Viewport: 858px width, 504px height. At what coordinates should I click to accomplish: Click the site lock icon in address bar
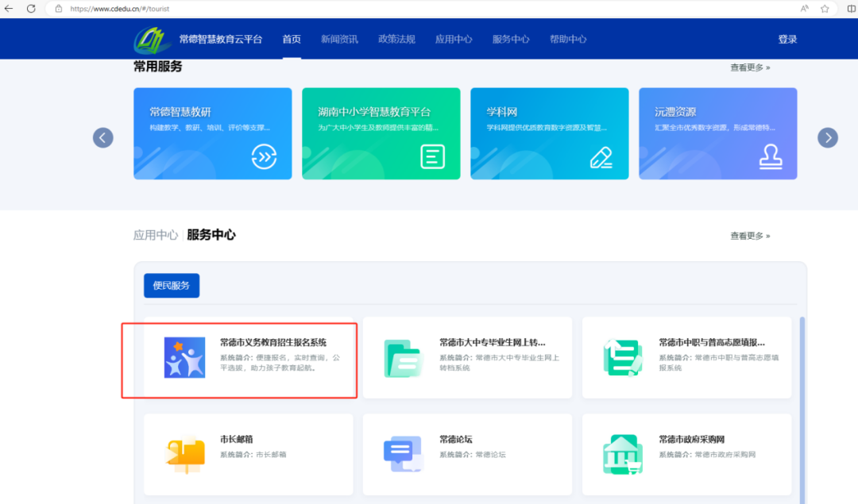(59, 9)
